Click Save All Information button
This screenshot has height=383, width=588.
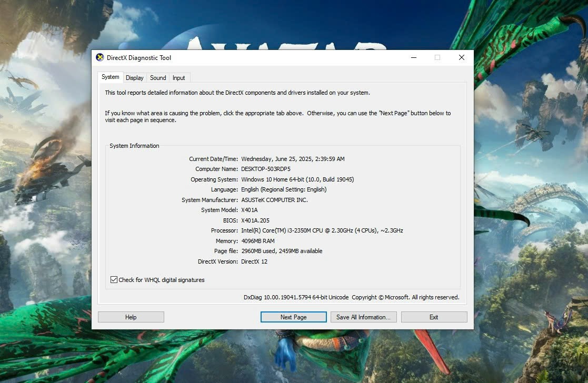click(x=363, y=317)
